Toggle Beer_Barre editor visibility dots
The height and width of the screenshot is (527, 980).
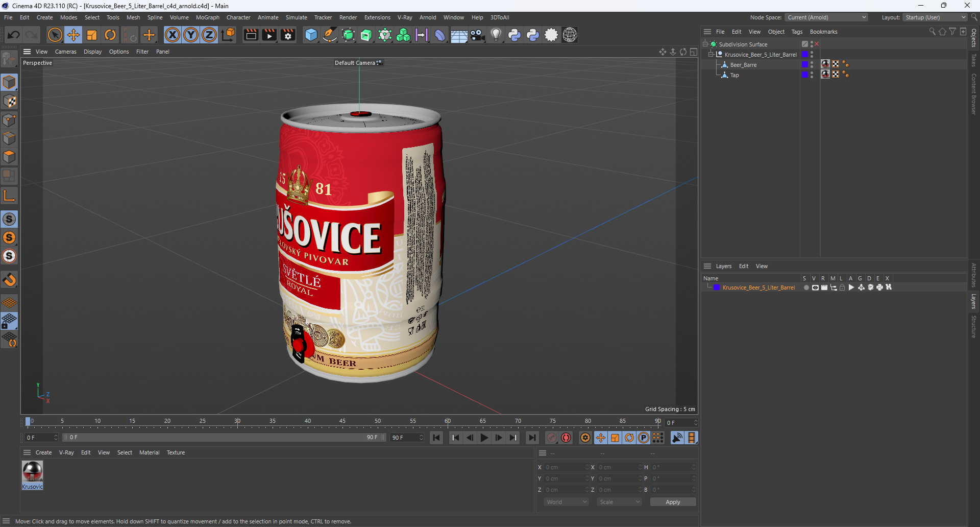click(812, 64)
